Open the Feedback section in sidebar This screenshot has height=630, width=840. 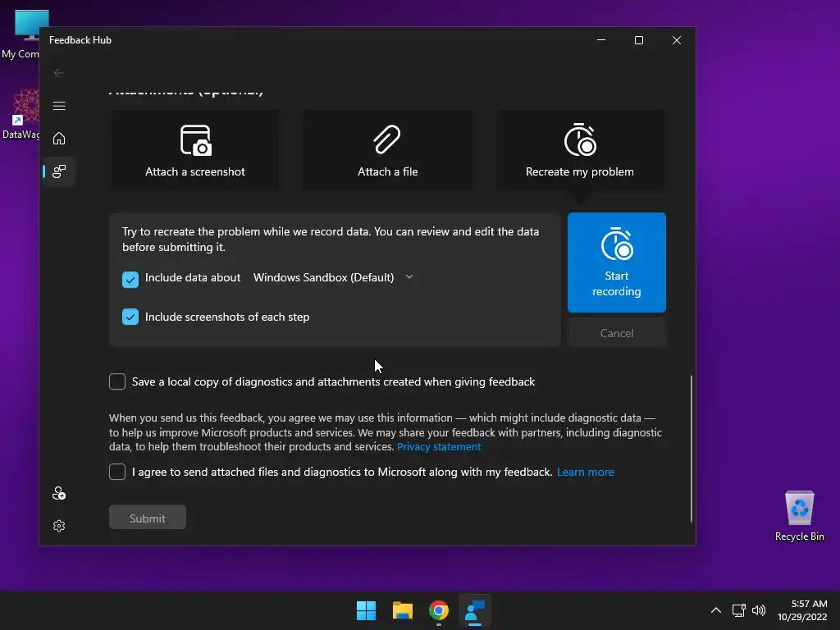click(x=59, y=171)
